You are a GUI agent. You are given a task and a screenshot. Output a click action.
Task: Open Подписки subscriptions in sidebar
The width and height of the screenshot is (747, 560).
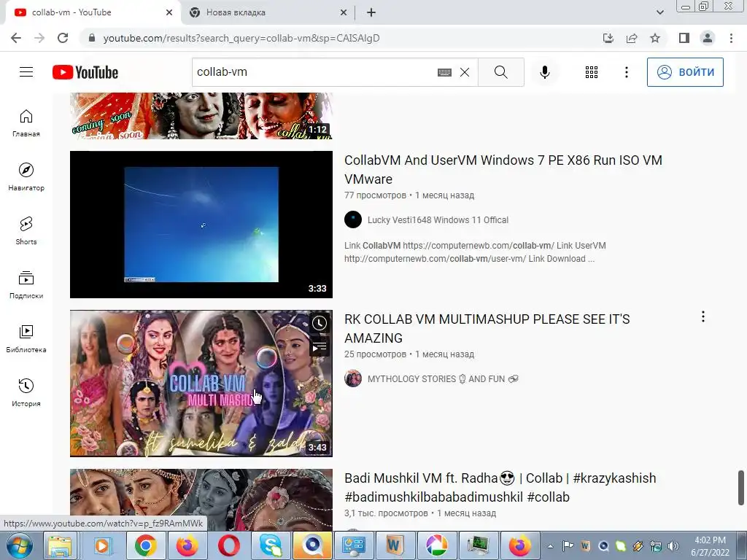pos(26,285)
